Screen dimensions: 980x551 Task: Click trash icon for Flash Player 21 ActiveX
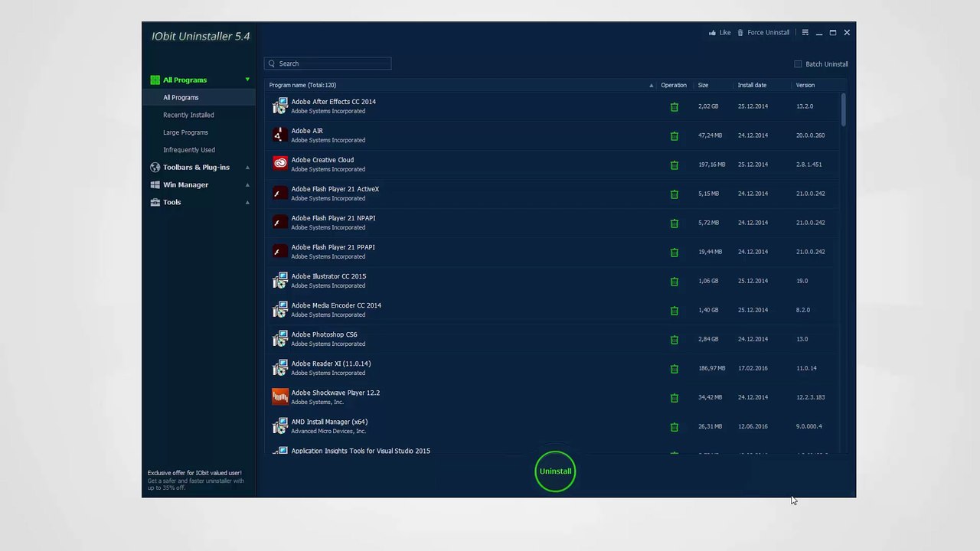[x=675, y=194]
